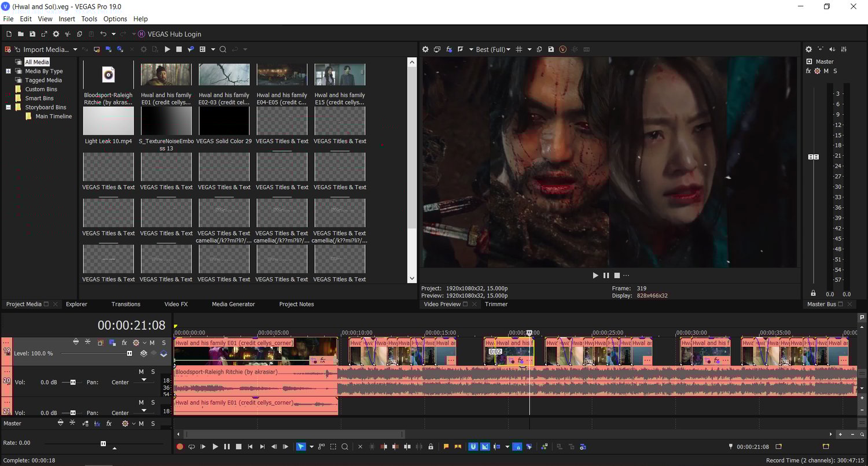Save preview snapshot to file icon
Screen dimensions: 868x466
coord(551,50)
